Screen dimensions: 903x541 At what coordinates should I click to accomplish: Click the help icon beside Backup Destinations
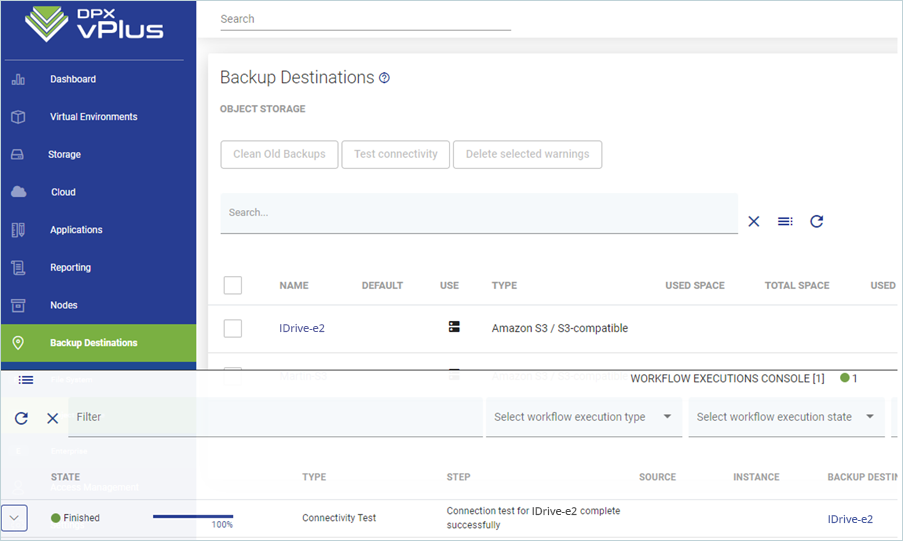pos(385,78)
